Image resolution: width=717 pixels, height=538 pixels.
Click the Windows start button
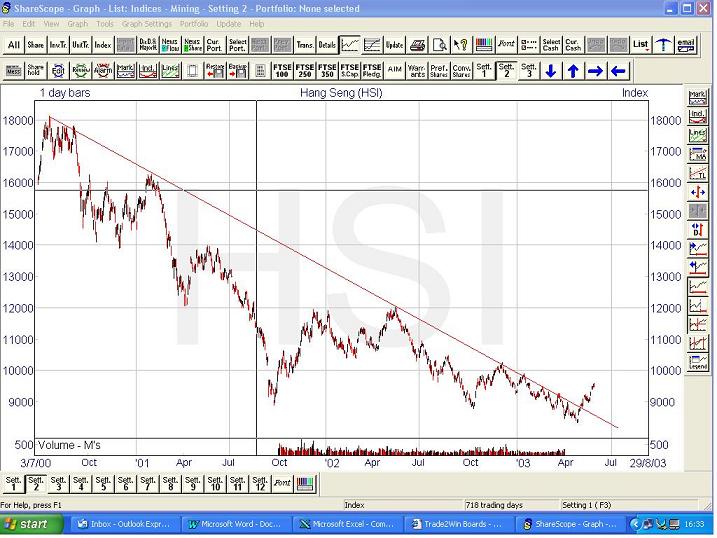(32, 524)
